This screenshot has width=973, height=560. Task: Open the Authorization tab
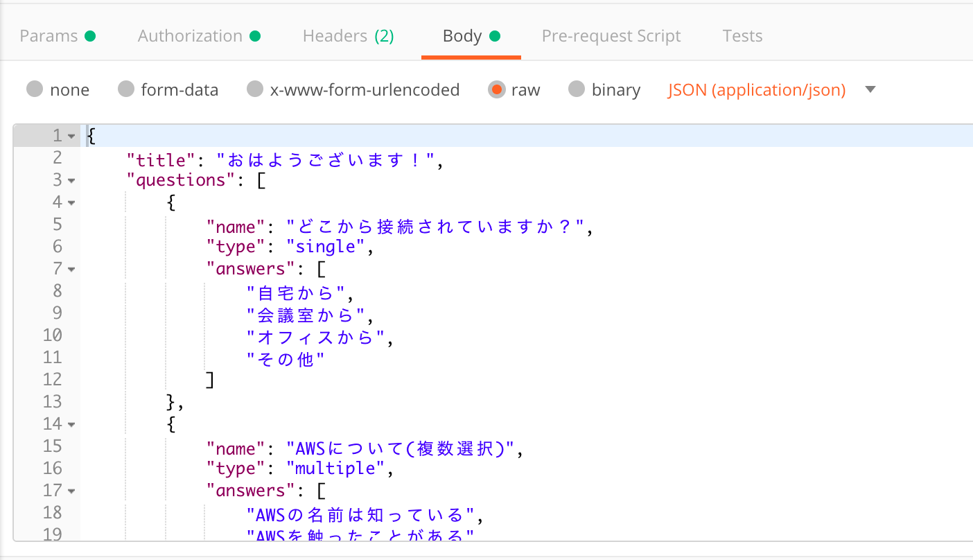pos(199,36)
